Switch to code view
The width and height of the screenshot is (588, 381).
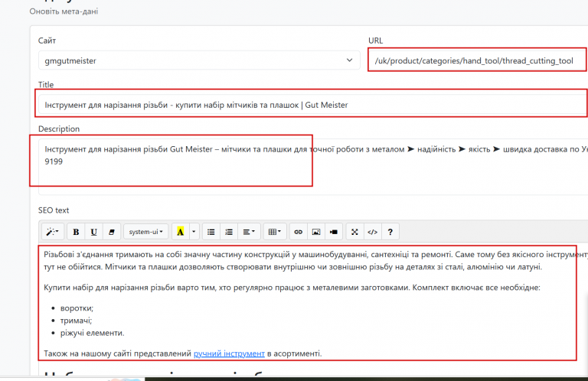[x=372, y=232]
